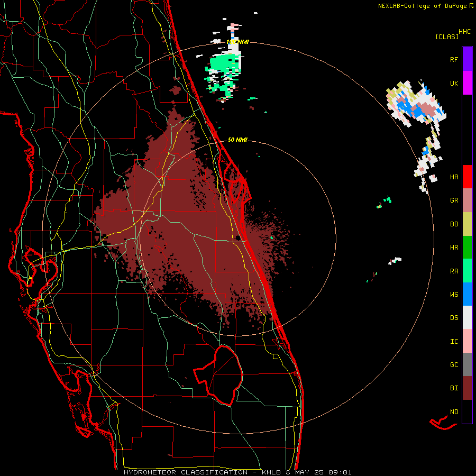This screenshot has height=476, width=476.
Task: Click the 'GR' legend label
Action: [454, 200]
